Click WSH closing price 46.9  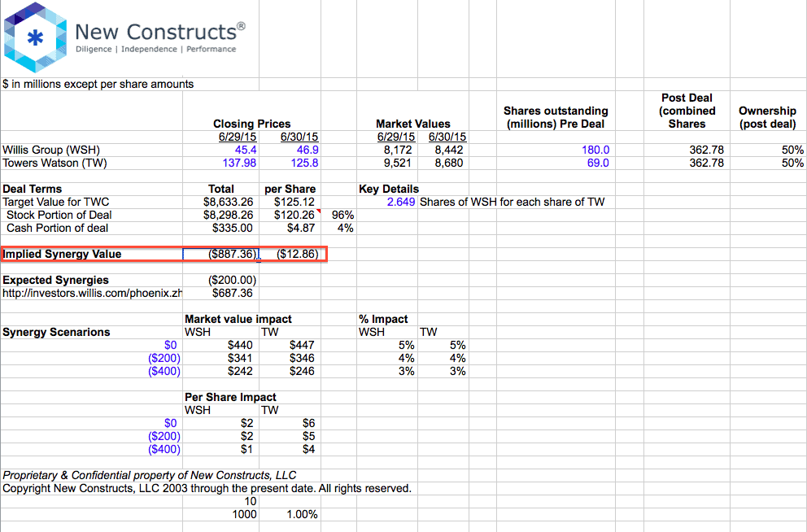coord(308,150)
